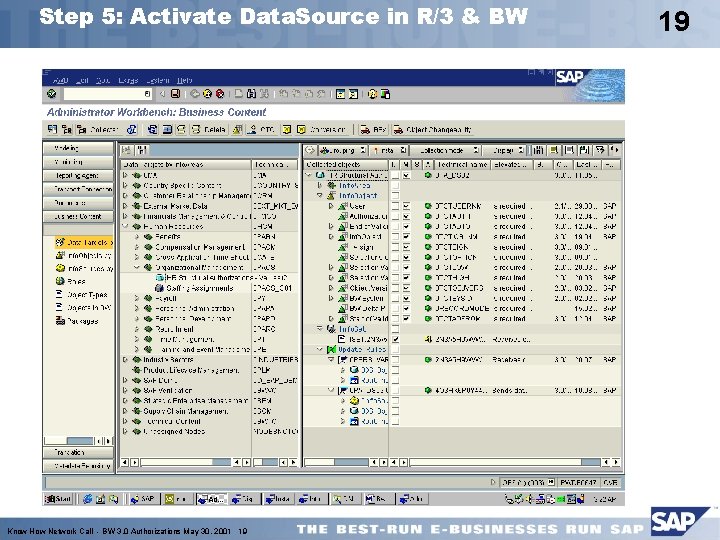This screenshot has height=540, width=720.
Task: Click the Save disk icon in toolbar
Action: coord(175,94)
